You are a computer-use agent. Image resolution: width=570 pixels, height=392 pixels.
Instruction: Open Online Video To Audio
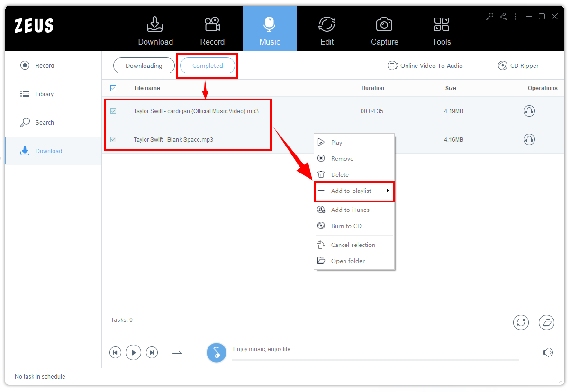425,66
